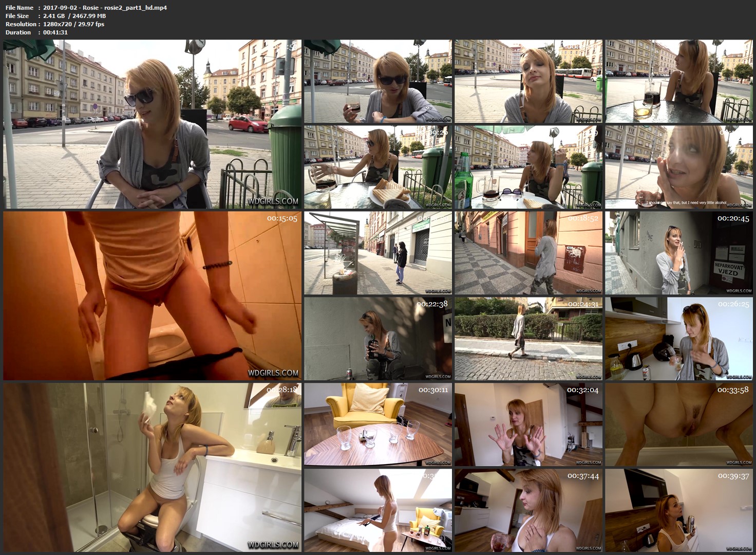Open the thumbnail with subtitle about alcohol
Screen dimensions: 756x555
point(678,167)
